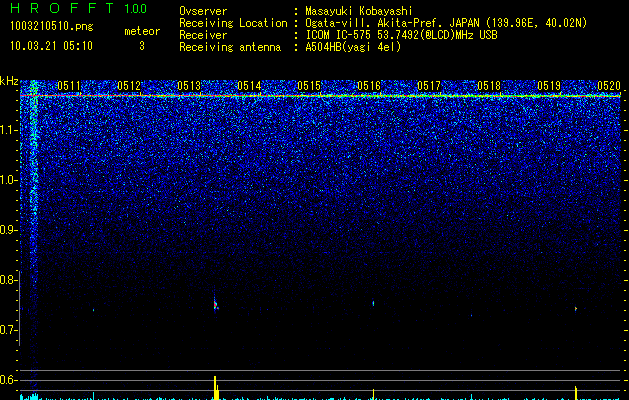Click the Receiving antenna field label
The height and width of the screenshot is (400, 629).
coord(230,47)
